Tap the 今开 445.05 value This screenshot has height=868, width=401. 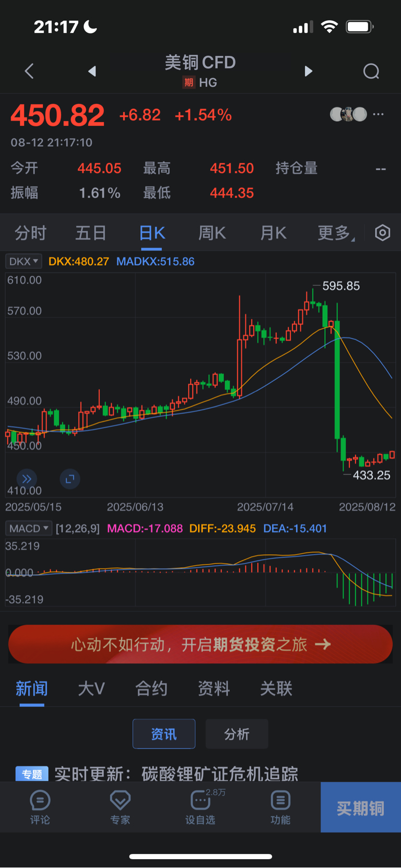coord(99,168)
